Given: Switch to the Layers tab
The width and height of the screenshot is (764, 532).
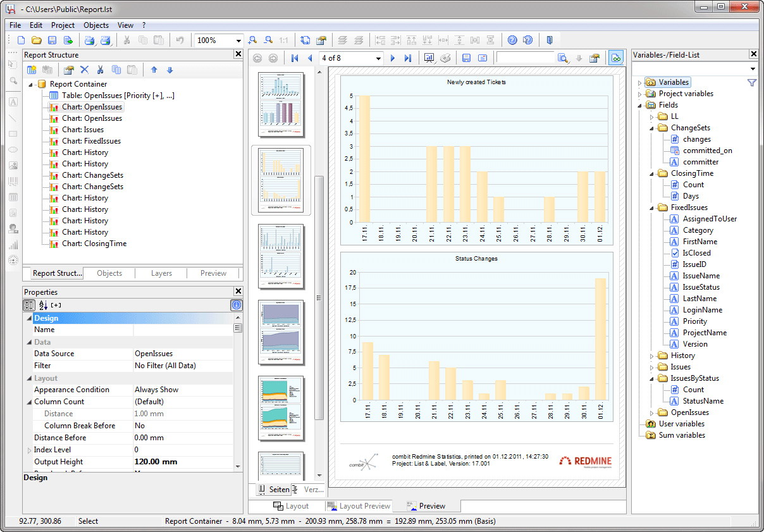Looking at the screenshot, I should coord(161,273).
